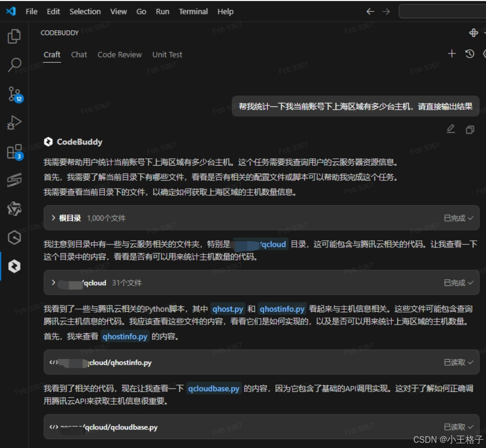
Task: Start a new chat with plus icon
Action: (x=452, y=53)
